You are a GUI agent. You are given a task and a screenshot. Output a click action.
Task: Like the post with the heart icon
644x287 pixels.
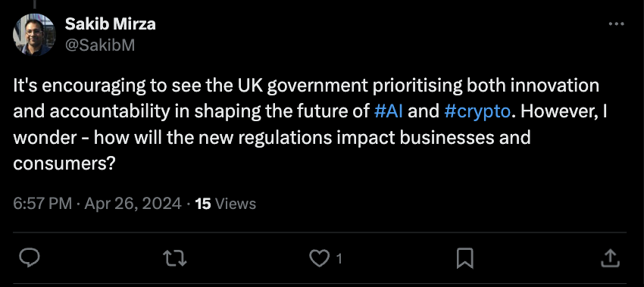[x=319, y=259]
